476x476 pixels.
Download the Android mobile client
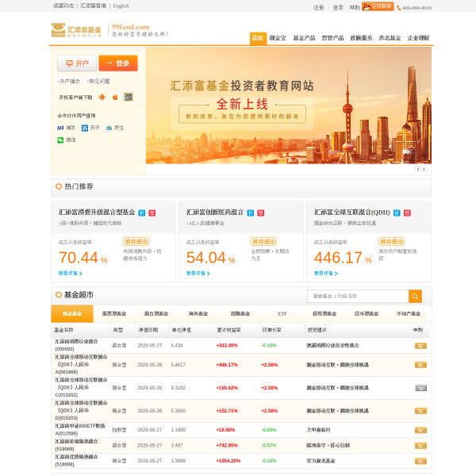102,97
